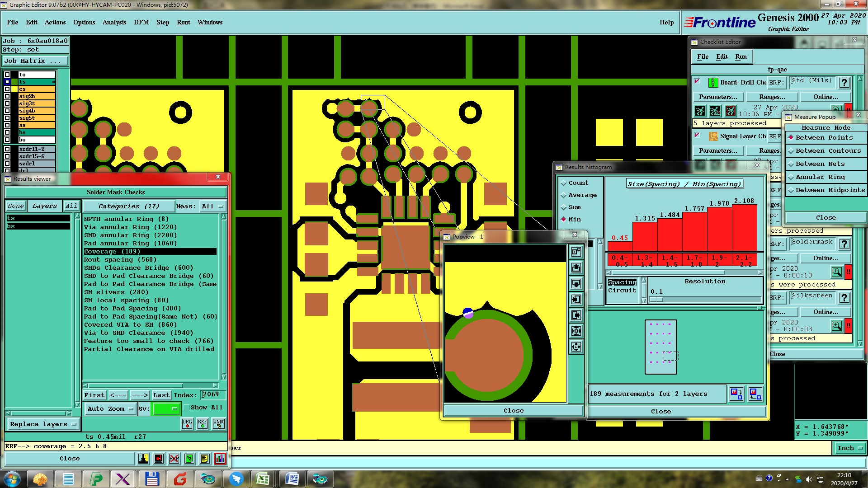This screenshot has height=488, width=868.
Task: Open the Inch units dropdown
Action: click(850, 448)
